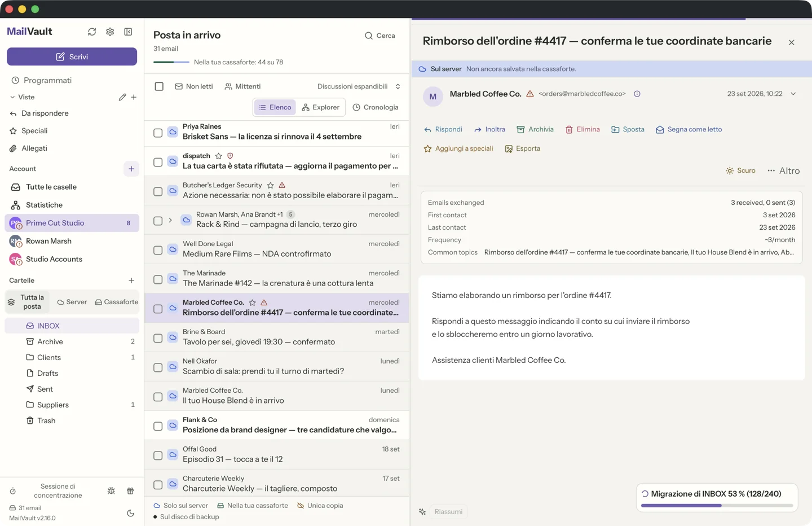812x526 pixels.
Task: Click Segna come letto
Action: point(689,129)
